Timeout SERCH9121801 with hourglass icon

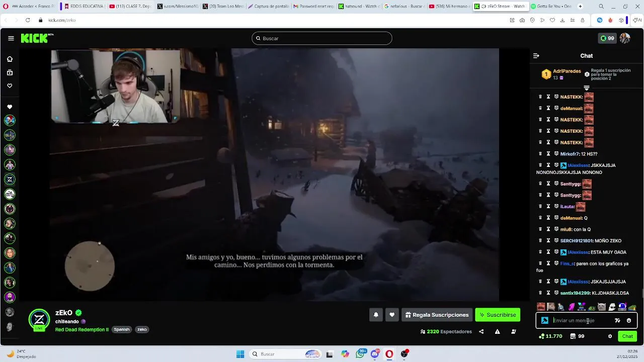548,241
